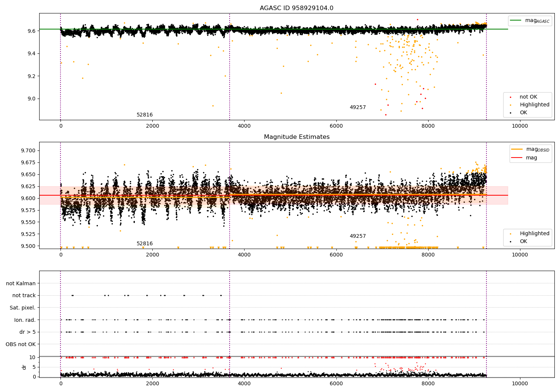
Task: Click the 52816 annotation in Magnitude Estimates chart
Action: [x=144, y=244]
